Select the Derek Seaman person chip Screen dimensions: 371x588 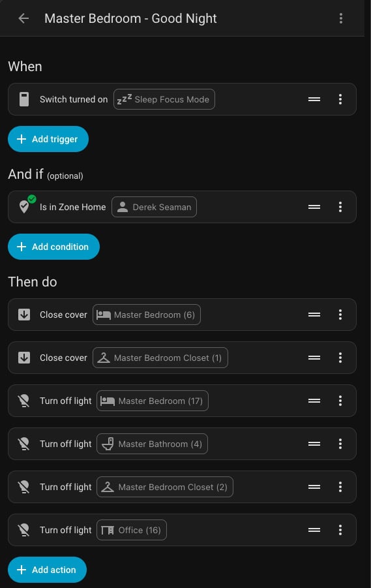pos(154,207)
